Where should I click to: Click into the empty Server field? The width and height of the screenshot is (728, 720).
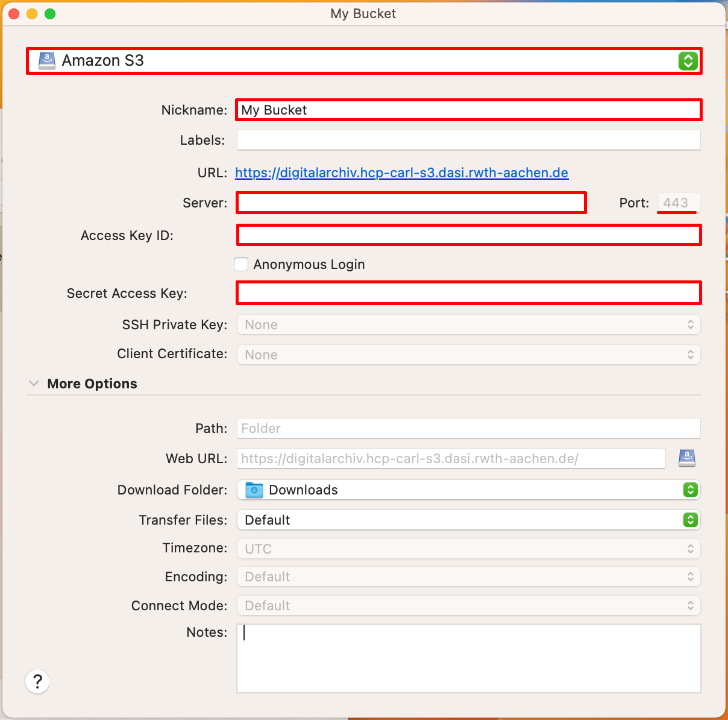411,203
